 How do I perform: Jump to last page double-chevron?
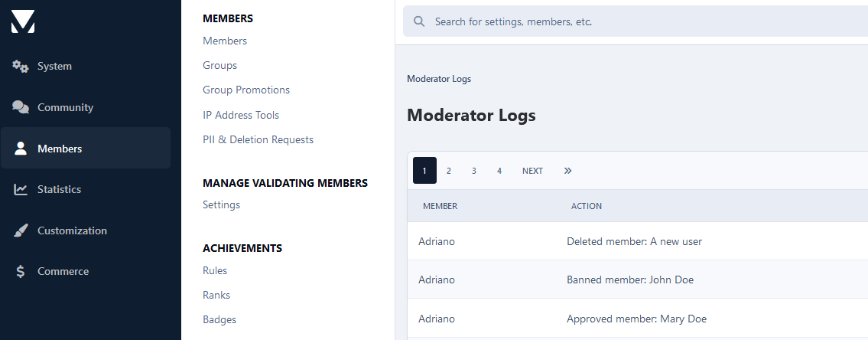click(567, 171)
